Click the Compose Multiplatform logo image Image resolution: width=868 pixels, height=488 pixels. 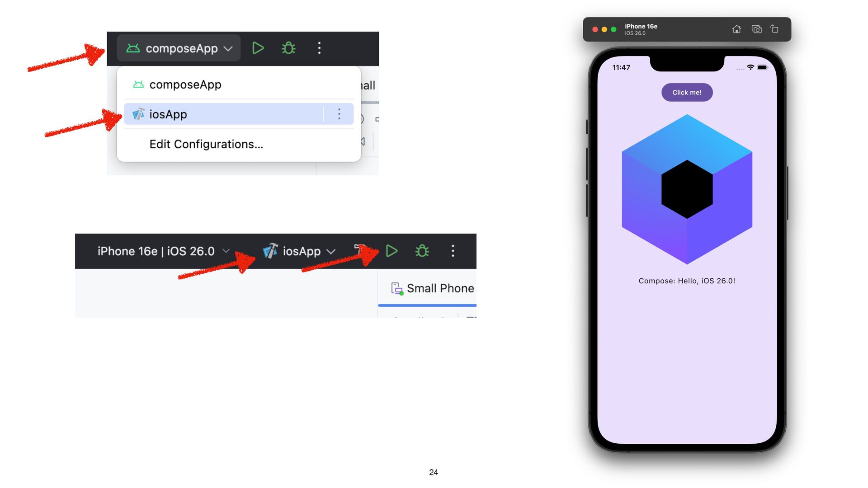point(687,189)
